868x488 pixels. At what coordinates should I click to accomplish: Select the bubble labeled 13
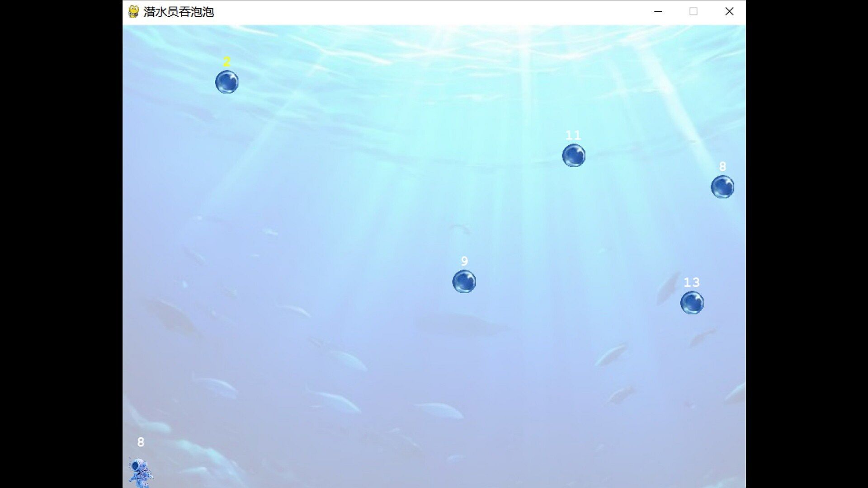(692, 302)
